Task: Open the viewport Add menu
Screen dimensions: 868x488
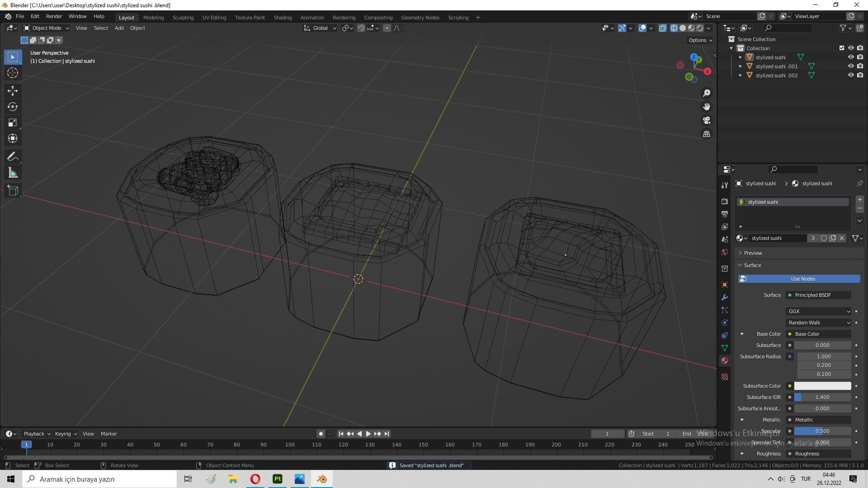Action: [x=119, y=28]
